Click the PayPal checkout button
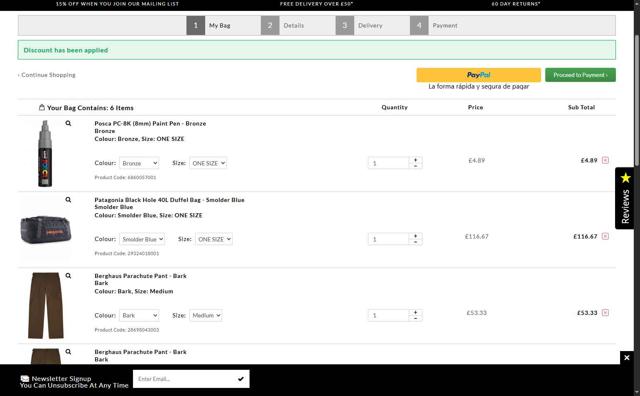The image size is (640, 396). pos(478,75)
